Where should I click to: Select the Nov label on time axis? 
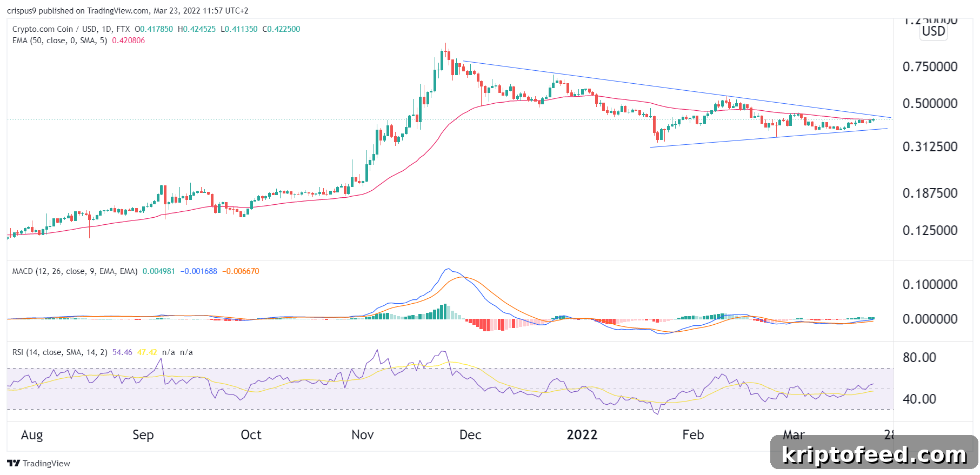363,435
